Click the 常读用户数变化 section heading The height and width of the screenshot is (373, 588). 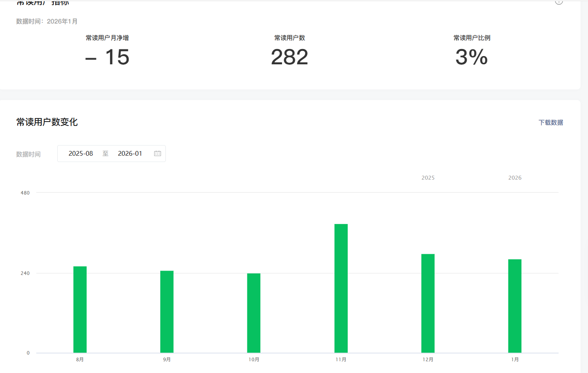[47, 122]
